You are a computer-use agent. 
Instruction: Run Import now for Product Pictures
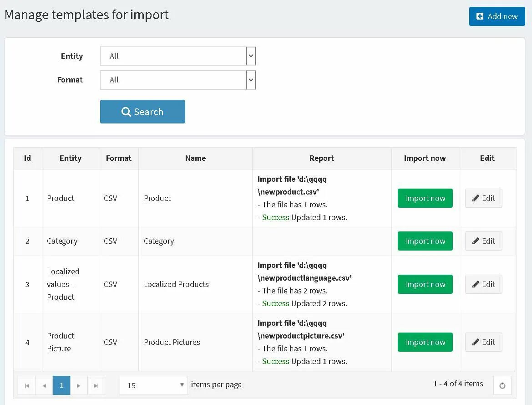[x=425, y=342]
